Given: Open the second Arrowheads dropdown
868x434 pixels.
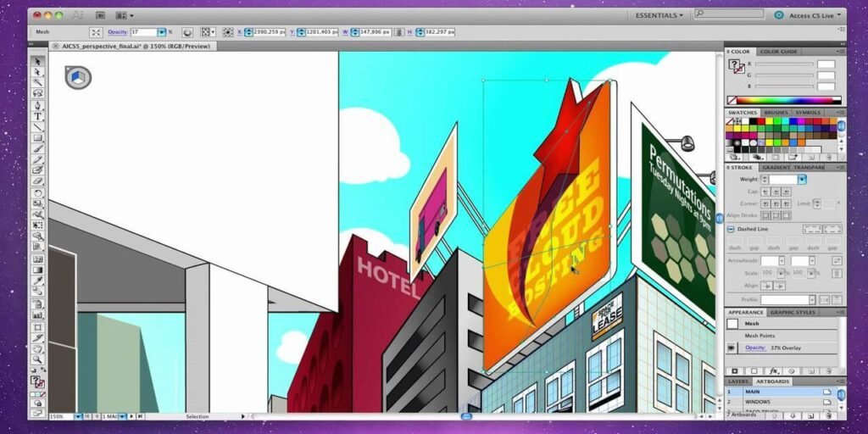Looking at the screenshot, I should [x=811, y=261].
